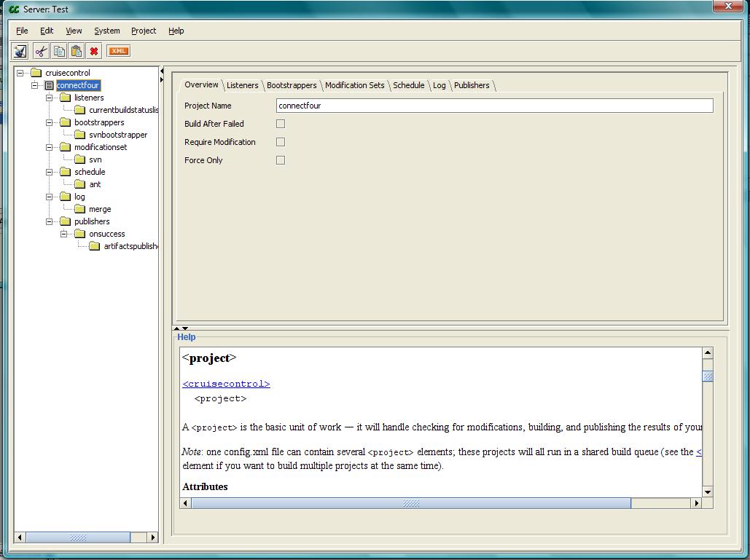The image size is (750, 560).
Task: Collapse the onsuccess tree node
Action: 64,234
